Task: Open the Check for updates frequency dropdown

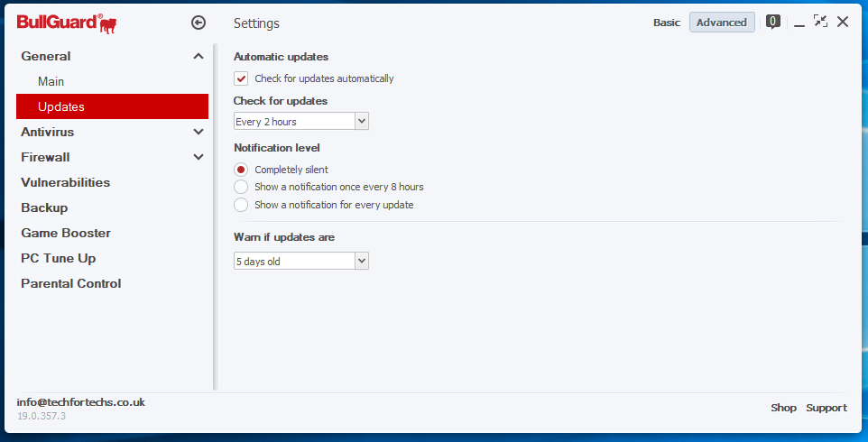Action: coord(301,121)
